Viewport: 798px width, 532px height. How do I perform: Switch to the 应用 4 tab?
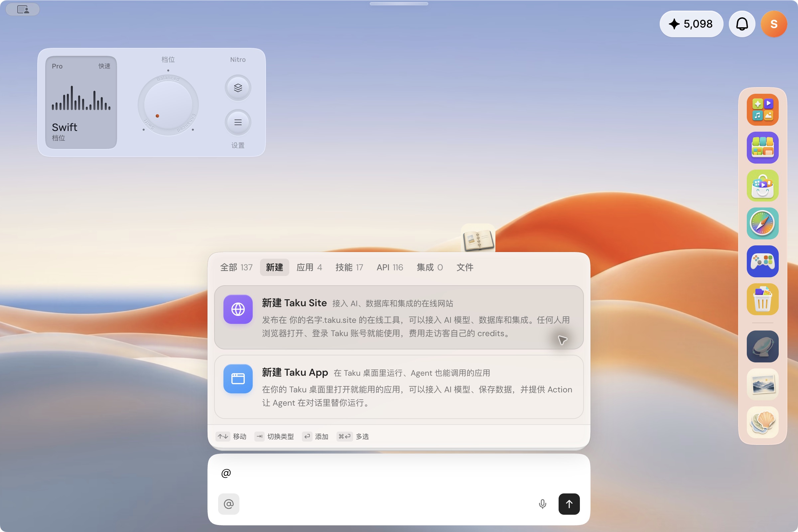[309, 267]
